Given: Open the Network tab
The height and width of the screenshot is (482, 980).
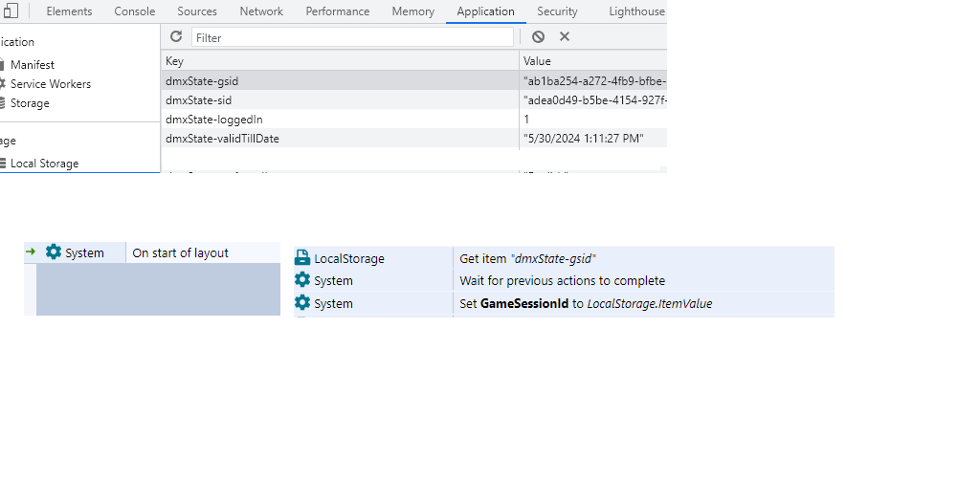Looking at the screenshot, I should pyautogui.click(x=261, y=11).
